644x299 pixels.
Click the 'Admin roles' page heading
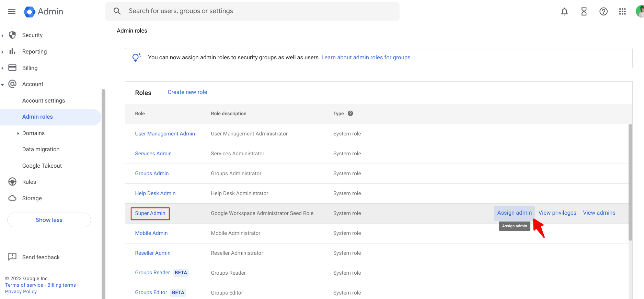(x=132, y=31)
